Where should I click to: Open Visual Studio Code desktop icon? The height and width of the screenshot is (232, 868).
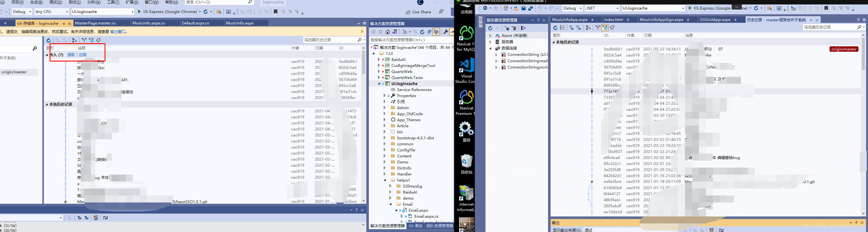point(466,70)
